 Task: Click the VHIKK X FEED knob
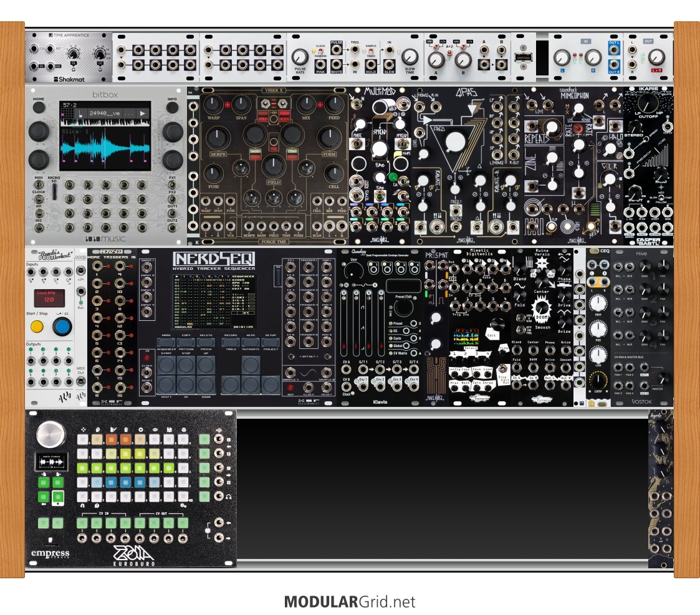pos(333,104)
